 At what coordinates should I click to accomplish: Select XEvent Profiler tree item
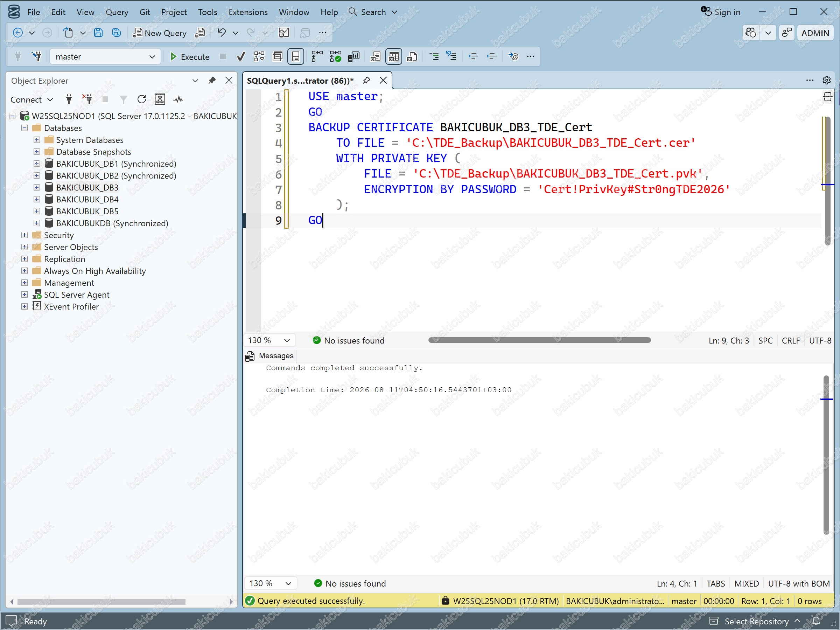[x=71, y=307]
